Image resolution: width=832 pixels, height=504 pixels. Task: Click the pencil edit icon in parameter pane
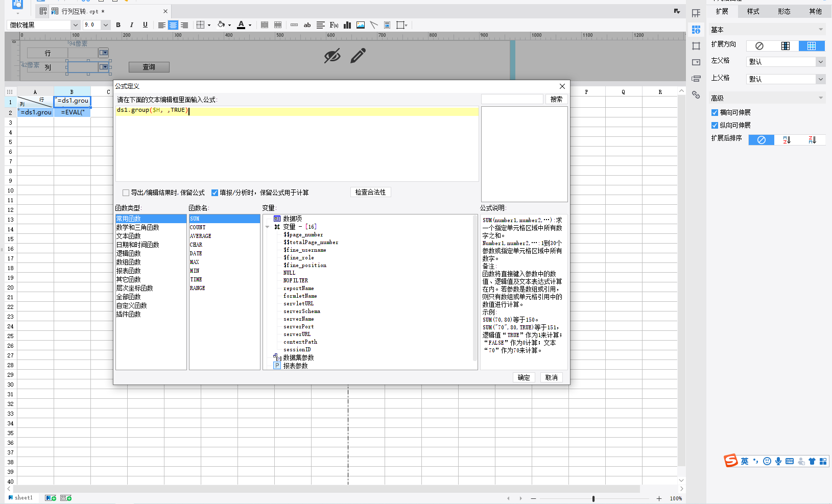pyautogui.click(x=358, y=56)
